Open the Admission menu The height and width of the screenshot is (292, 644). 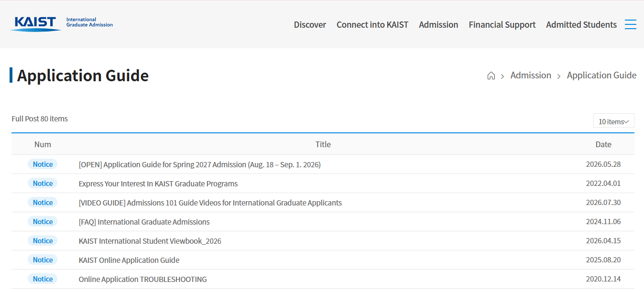(438, 24)
